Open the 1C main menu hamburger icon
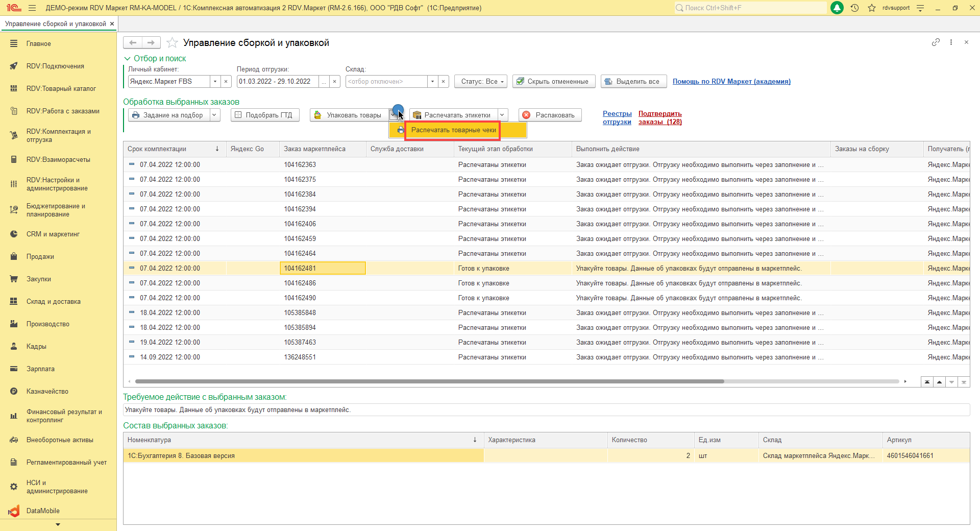Image resolution: width=980 pixels, height=531 pixels. coord(32,8)
